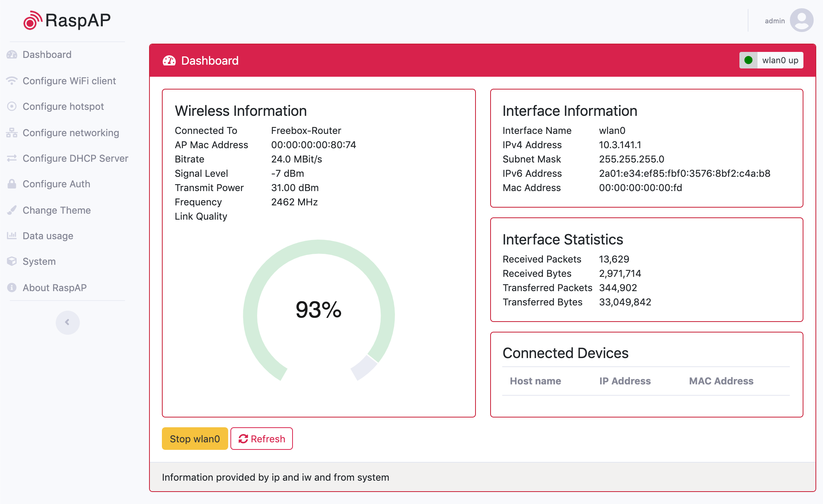Image resolution: width=823 pixels, height=504 pixels.
Task: Refresh the dashboard data
Action: click(x=261, y=439)
